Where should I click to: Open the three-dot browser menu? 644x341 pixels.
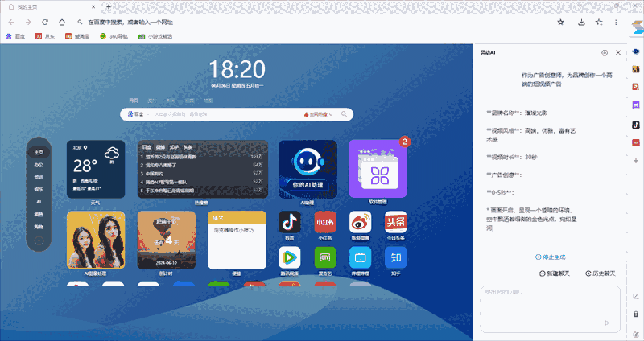(x=616, y=23)
